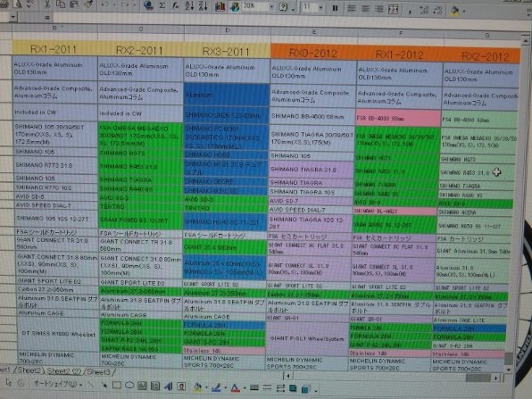The height and width of the screenshot is (399, 532).
Task: Toggle left alignment
Action: tap(352, 9)
